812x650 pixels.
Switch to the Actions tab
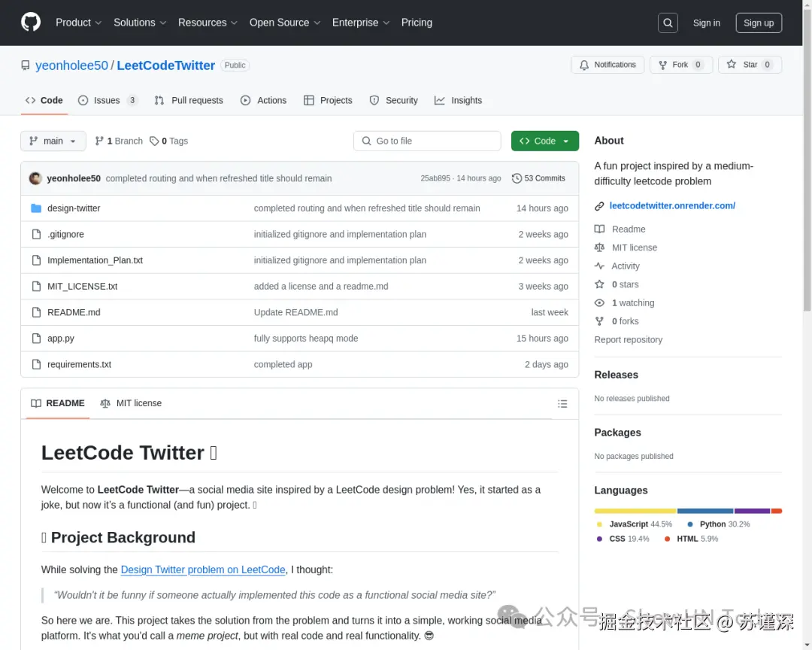pyautogui.click(x=264, y=101)
